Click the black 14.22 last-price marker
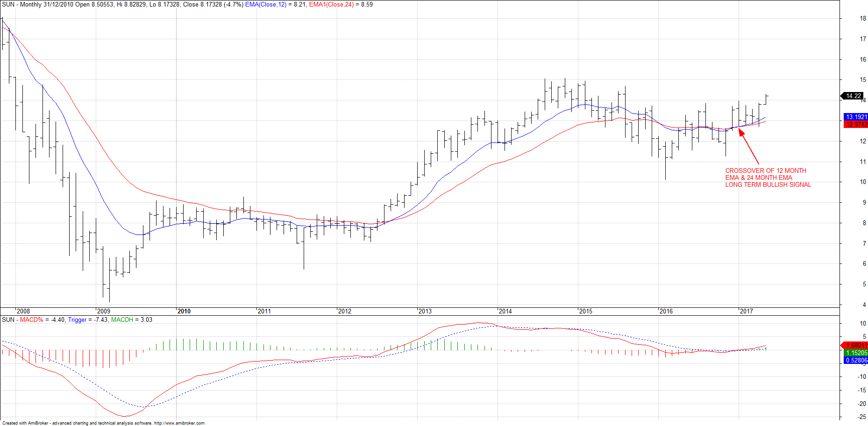 pos(853,96)
